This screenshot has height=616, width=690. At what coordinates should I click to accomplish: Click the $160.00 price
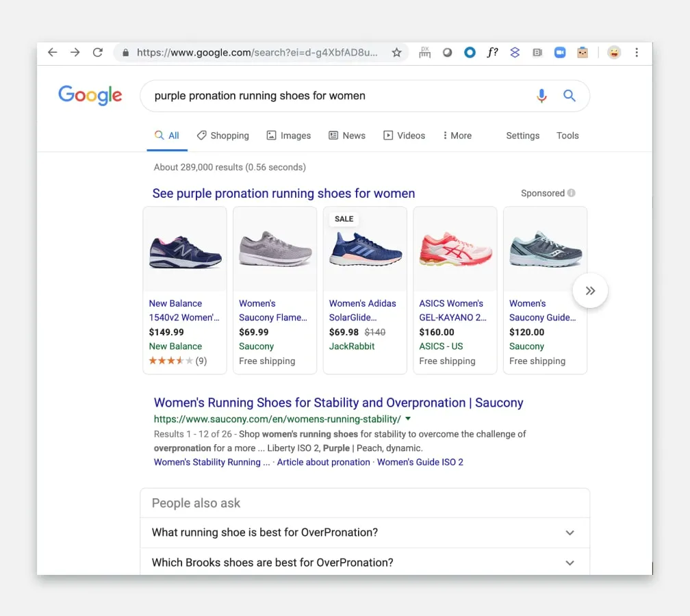pyautogui.click(x=437, y=332)
